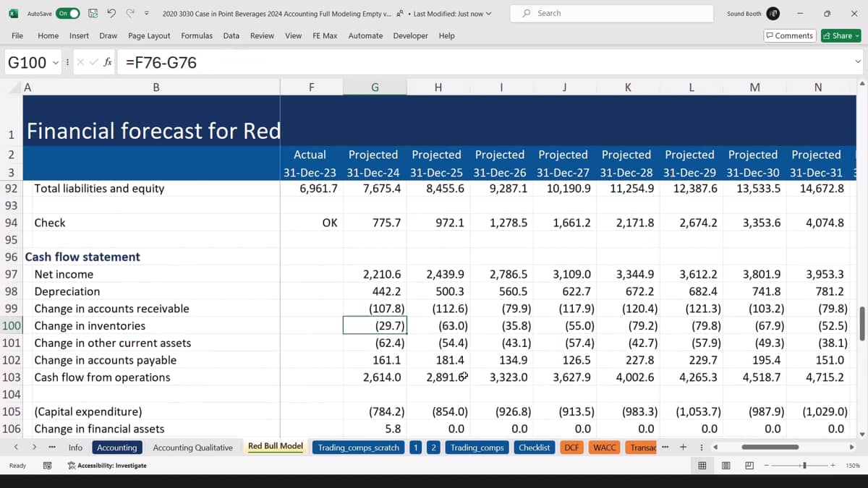This screenshot has height=488, width=868.
Task: Open the Home ribbon tab
Action: [x=48, y=35]
